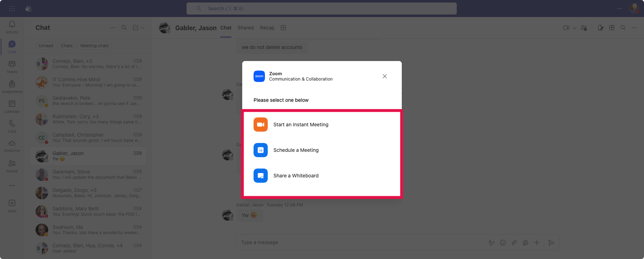This screenshot has height=259, width=644.
Task: Open settings and more in title bar
Action: coord(620,9)
